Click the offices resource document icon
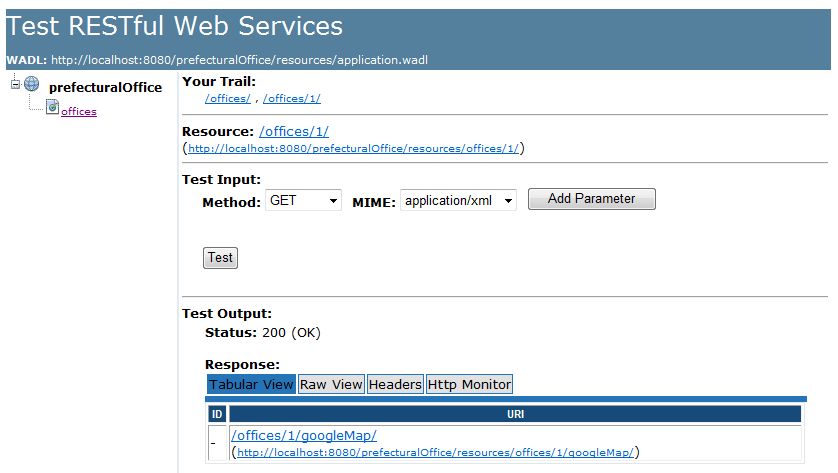 tap(52, 108)
